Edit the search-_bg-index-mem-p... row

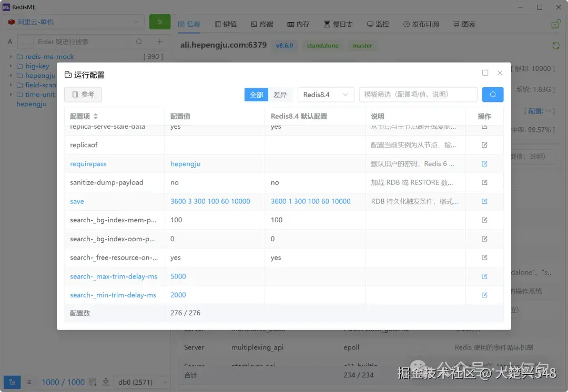click(x=484, y=220)
